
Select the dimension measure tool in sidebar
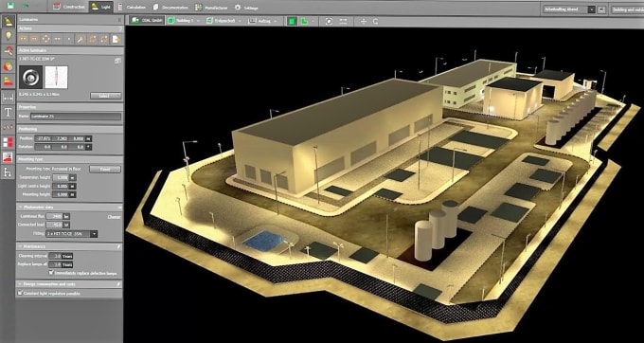coord(9,97)
